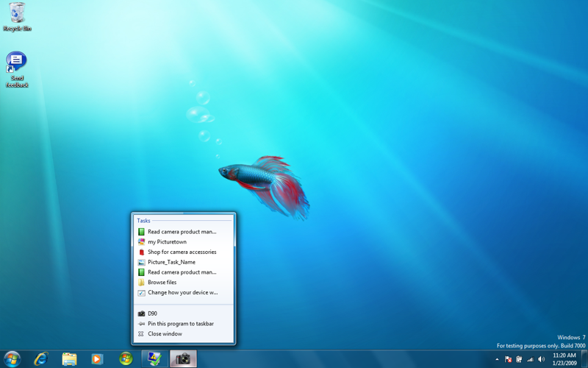Open Windows Explorer folder taskbar icon

pyautogui.click(x=69, y=359)
